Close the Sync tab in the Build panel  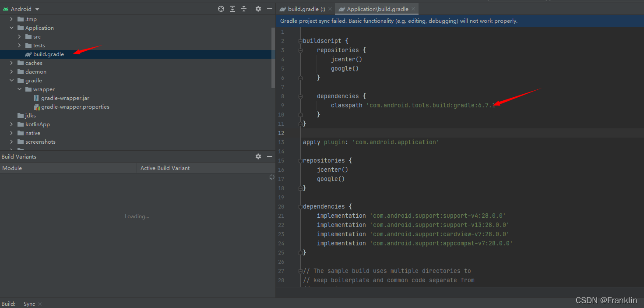pyautogui.click(x=40, y=304)
